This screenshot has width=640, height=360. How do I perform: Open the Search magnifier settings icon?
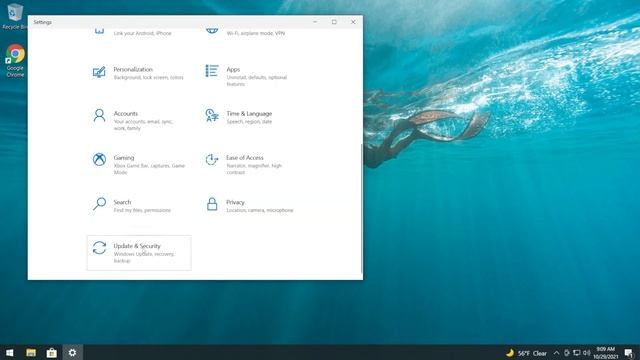tap(99, 204)
